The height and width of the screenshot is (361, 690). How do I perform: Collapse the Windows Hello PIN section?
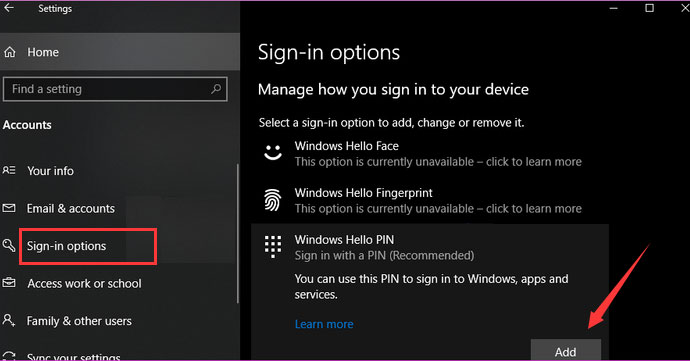point(430,247)
